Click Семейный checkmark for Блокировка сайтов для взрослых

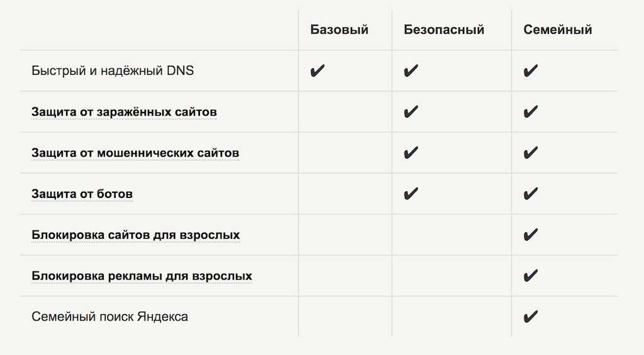point(530,235)
